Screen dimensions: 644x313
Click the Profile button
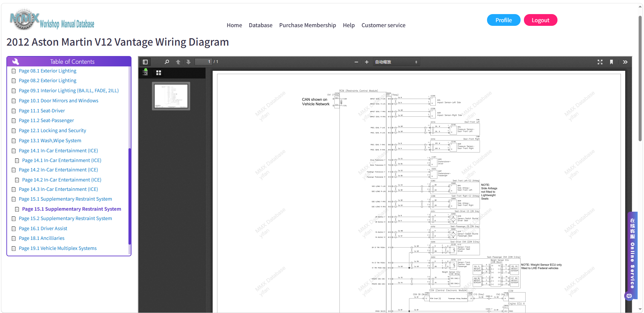pos(504,20)
